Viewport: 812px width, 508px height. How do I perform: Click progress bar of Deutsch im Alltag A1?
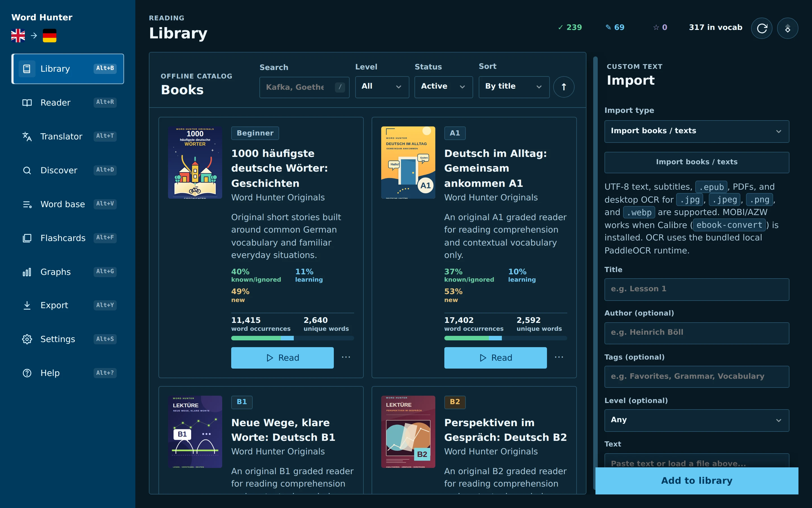pos(506,338)
